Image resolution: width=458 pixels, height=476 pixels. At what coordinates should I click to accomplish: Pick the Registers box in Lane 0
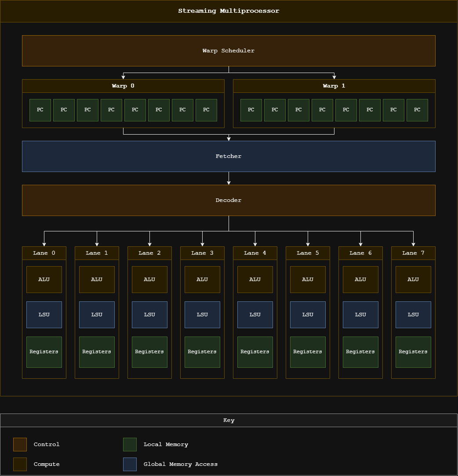(x=44, y=352)
